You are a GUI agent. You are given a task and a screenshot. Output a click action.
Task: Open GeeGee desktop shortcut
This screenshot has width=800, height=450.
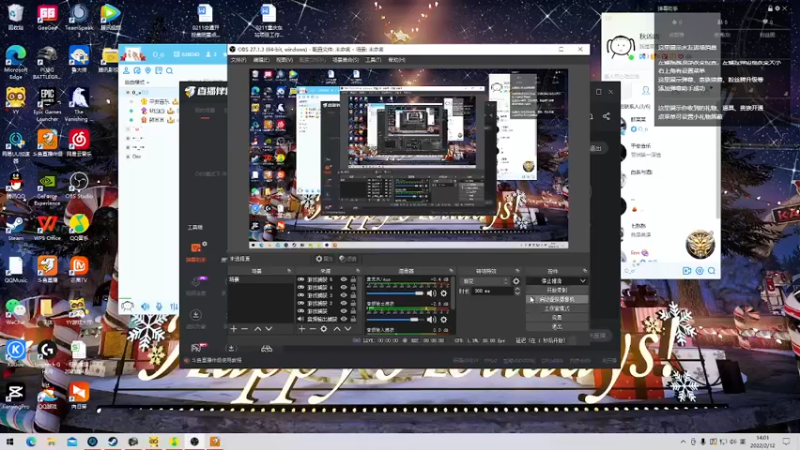click(47, 17)
